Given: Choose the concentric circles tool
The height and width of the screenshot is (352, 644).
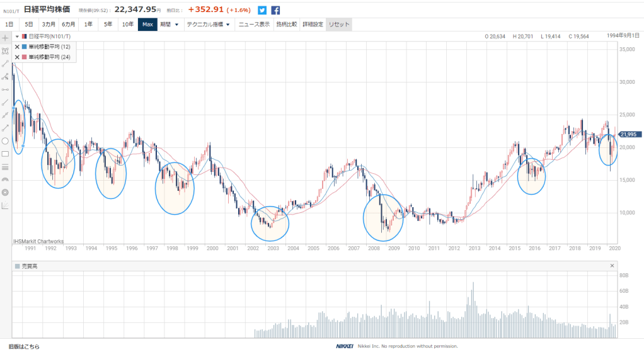Looking at the screenshot, I should (5, 192).
